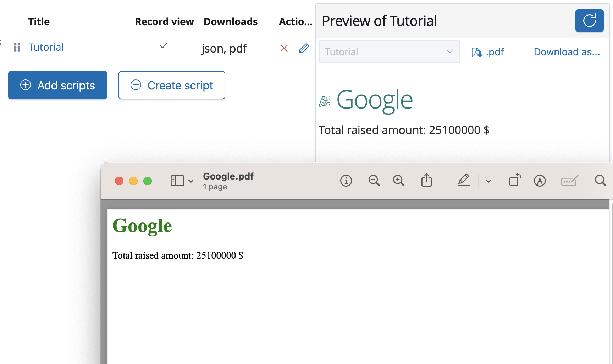Open the Tutorial script dropdown
Viewport: 613px width, 364px height.
click(389, 52)
